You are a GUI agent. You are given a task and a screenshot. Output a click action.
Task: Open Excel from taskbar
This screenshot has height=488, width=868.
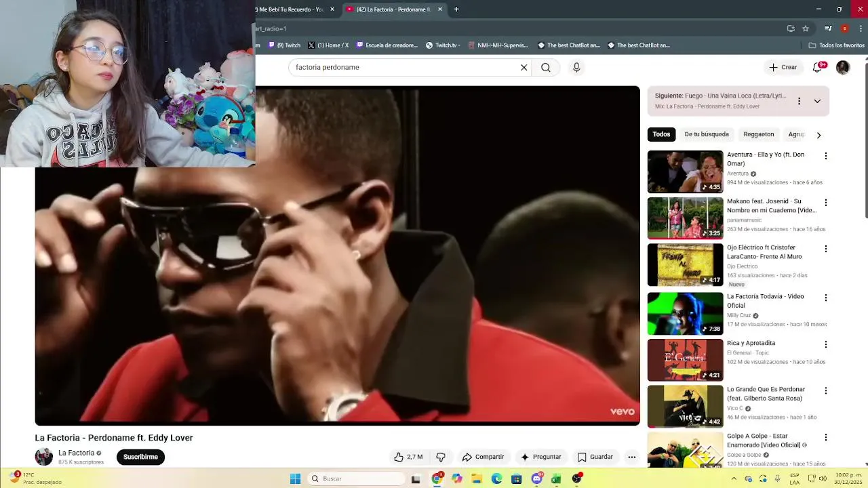point(556,479)
